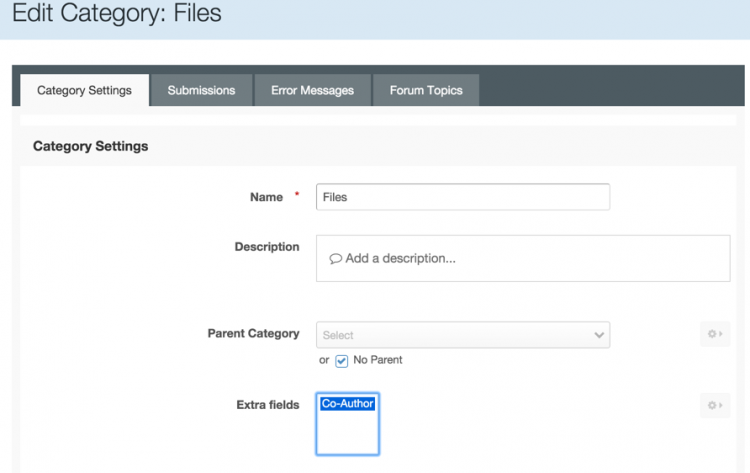Select Co-Author in Extra fields list

coord(348,404)
